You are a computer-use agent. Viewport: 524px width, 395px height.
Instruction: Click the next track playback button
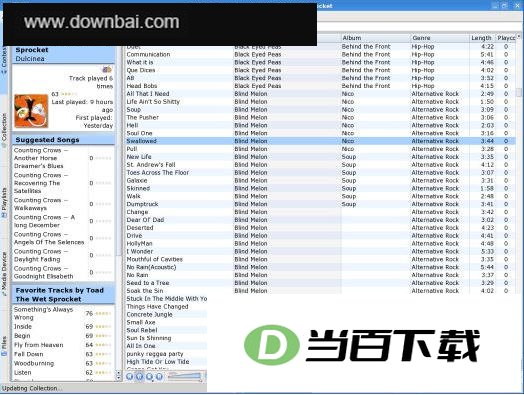click(159, 377)
